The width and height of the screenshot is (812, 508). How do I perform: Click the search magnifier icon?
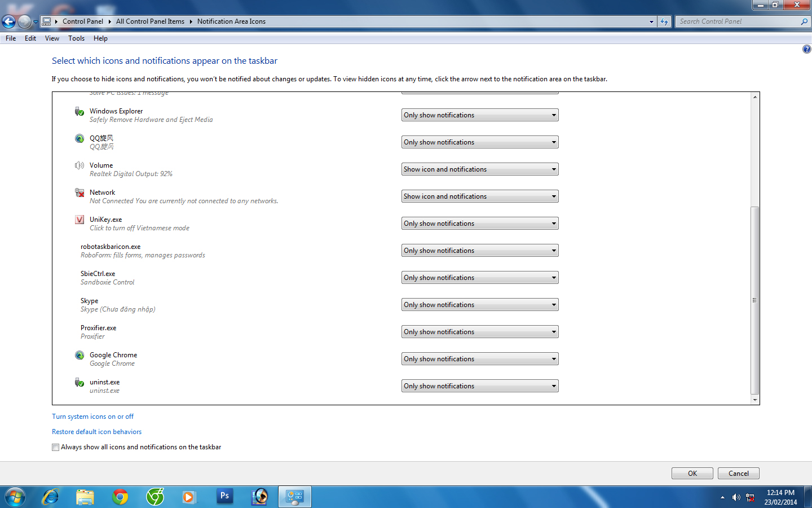[x=804, y=21]
